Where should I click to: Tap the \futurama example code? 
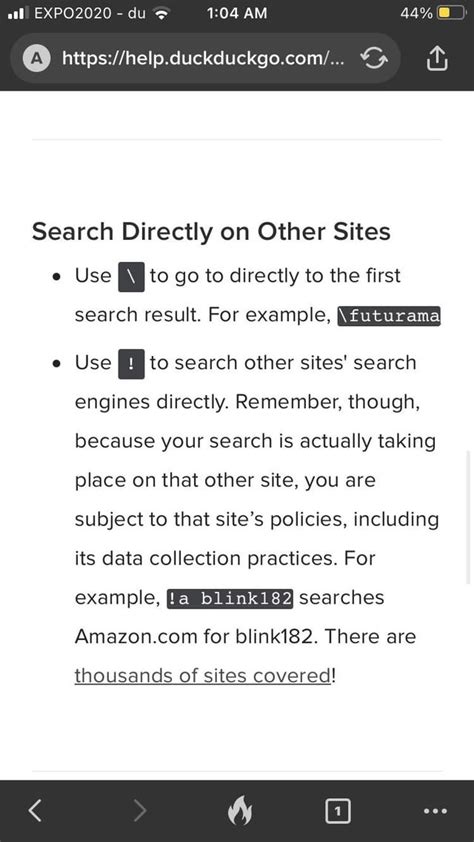(x=389, y=316)
